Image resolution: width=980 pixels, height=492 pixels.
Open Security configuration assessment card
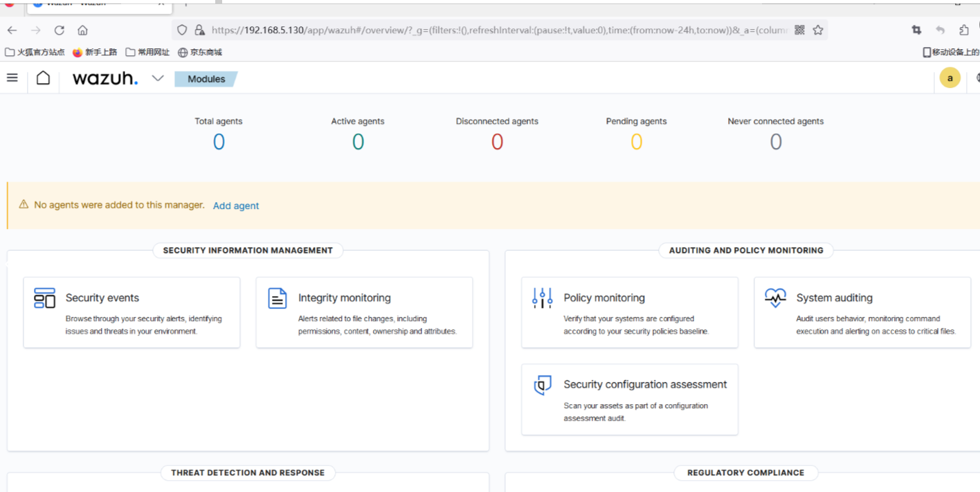630,400
